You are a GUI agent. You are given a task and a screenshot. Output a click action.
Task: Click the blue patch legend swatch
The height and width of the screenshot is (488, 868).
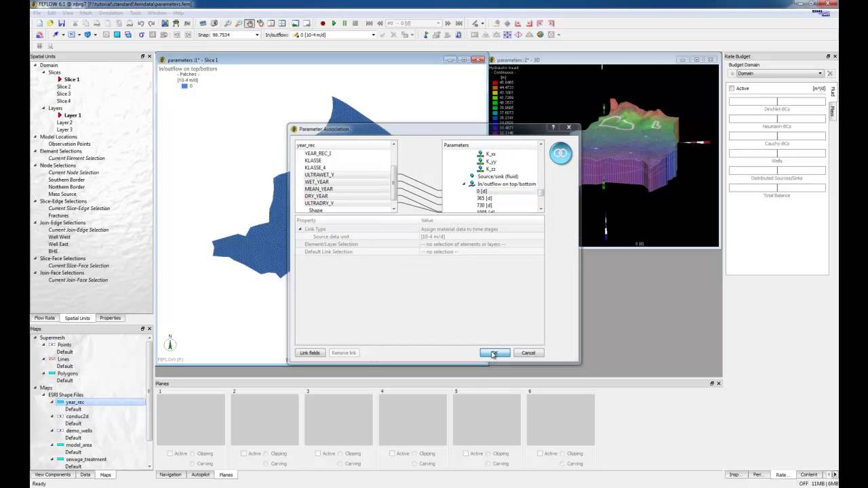pos(184,86)
